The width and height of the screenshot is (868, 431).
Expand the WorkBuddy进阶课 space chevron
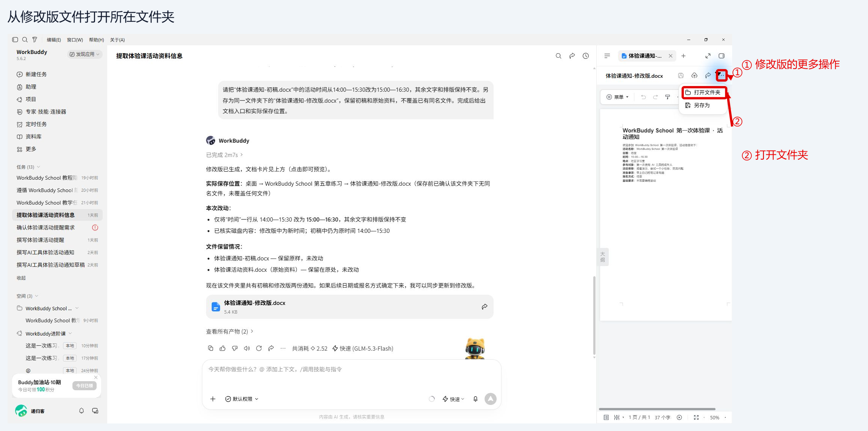click(x=70, y=334)
